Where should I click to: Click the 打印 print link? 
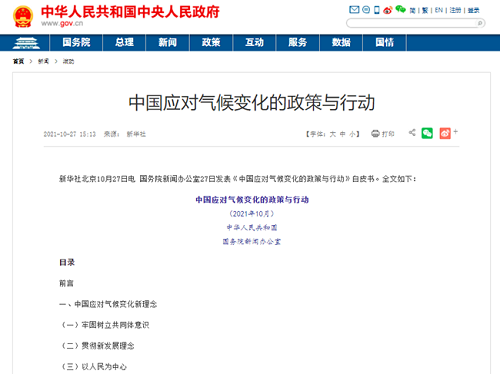pos(388,134)
